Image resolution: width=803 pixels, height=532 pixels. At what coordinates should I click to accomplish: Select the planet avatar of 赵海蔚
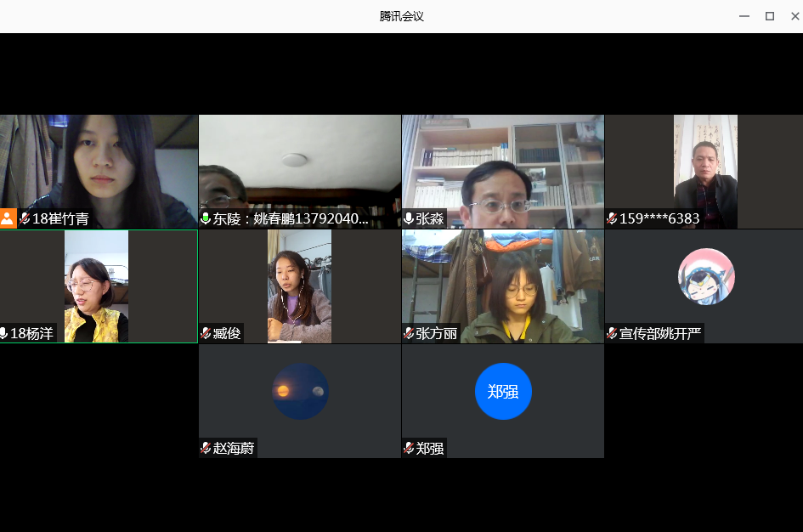(300, 392)
